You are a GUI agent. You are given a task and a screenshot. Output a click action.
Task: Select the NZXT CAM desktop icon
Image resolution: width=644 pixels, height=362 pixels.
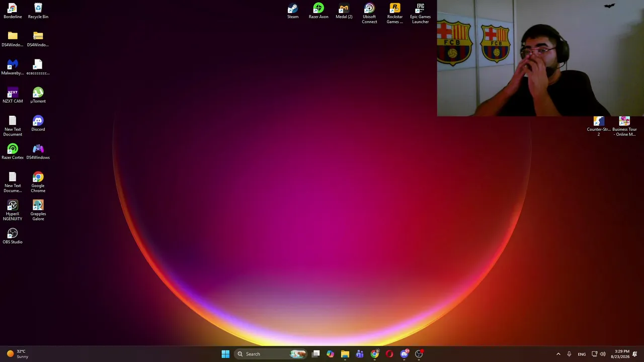coord(13,96)
